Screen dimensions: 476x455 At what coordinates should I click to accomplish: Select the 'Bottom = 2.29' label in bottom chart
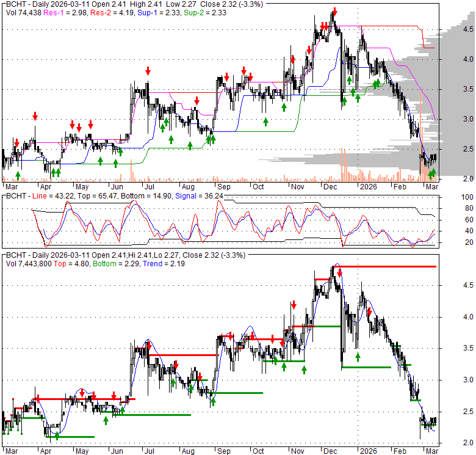[117, 264]
